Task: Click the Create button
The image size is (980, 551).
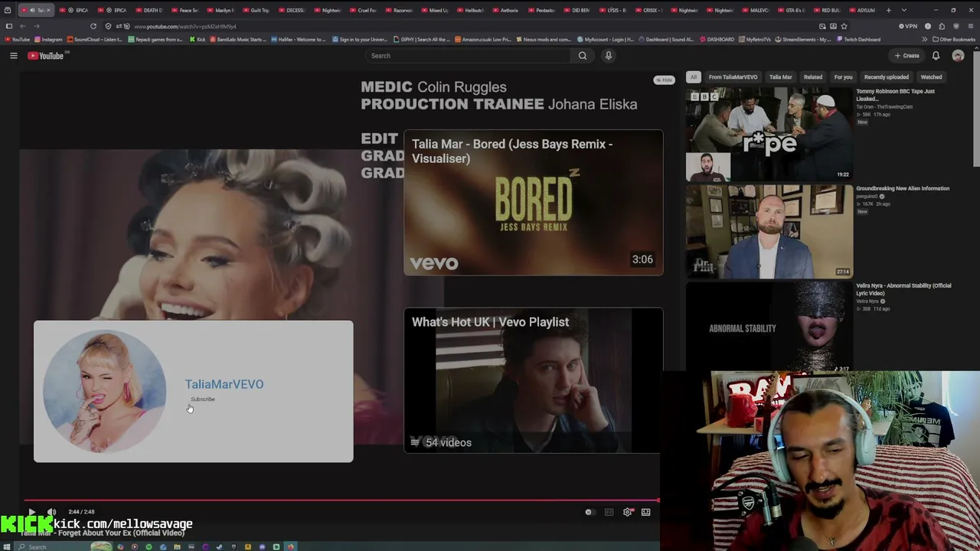Action: click(x=906, y=56)
